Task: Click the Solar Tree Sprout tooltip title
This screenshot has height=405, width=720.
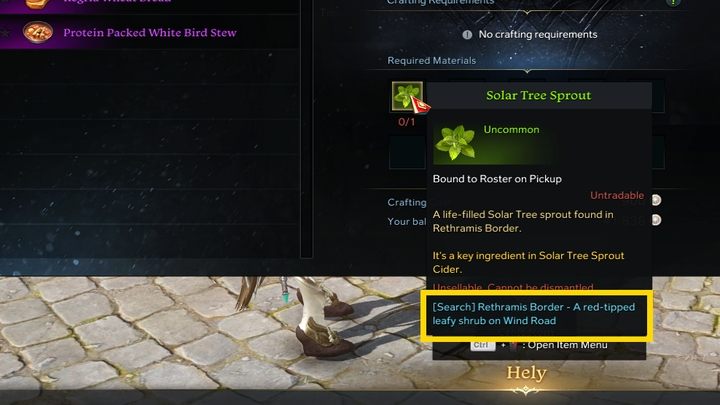Action: tap(539, 95)
